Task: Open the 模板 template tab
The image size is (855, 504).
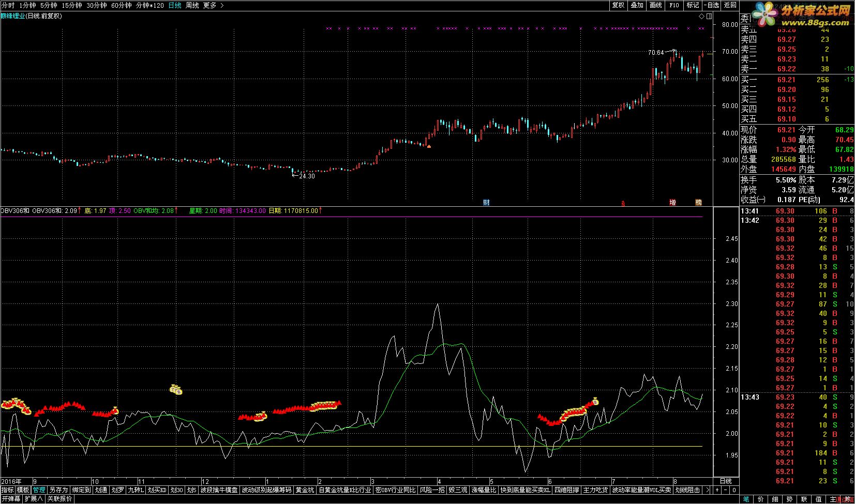Action: pos(23,490)
